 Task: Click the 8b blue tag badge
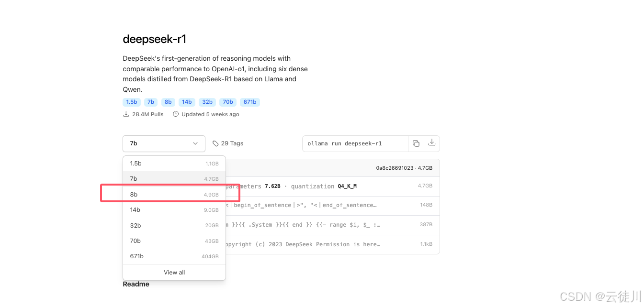pos(168,102)
